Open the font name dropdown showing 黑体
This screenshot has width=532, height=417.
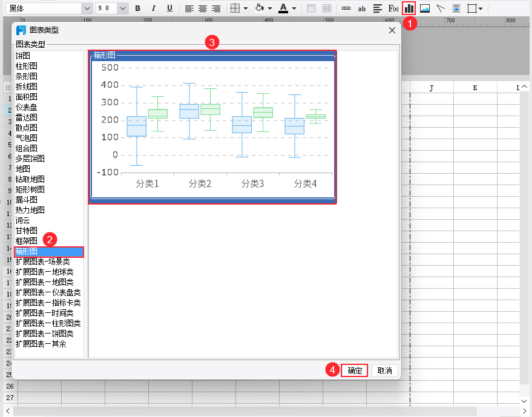(87, 8)
